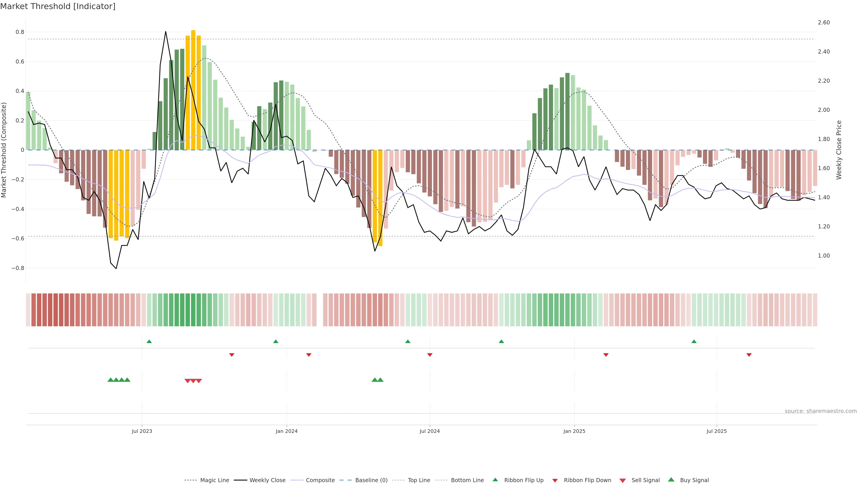Click the last red ribbon flip down marker after Jul 2025
The height and width of the screenshot is (488, 868).
coord(749,355)
